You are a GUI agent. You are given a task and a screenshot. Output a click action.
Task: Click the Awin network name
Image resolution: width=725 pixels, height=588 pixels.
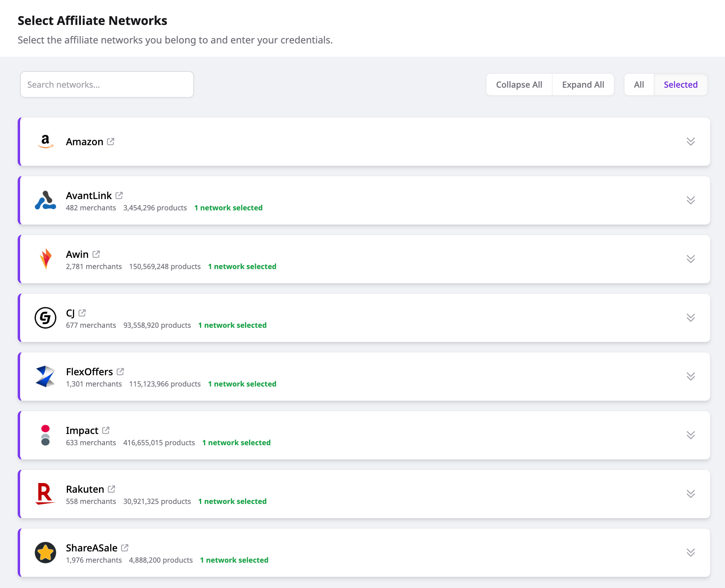click(77, 254)
